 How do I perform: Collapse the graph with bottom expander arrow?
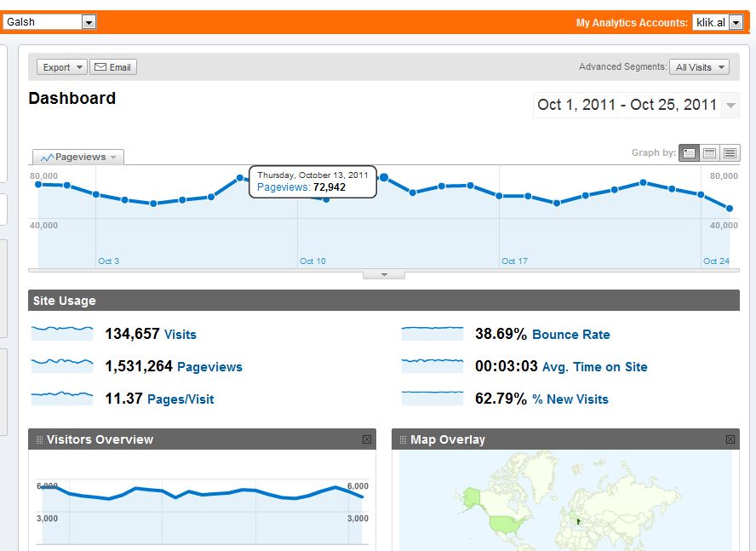click(x=384, y=275)
